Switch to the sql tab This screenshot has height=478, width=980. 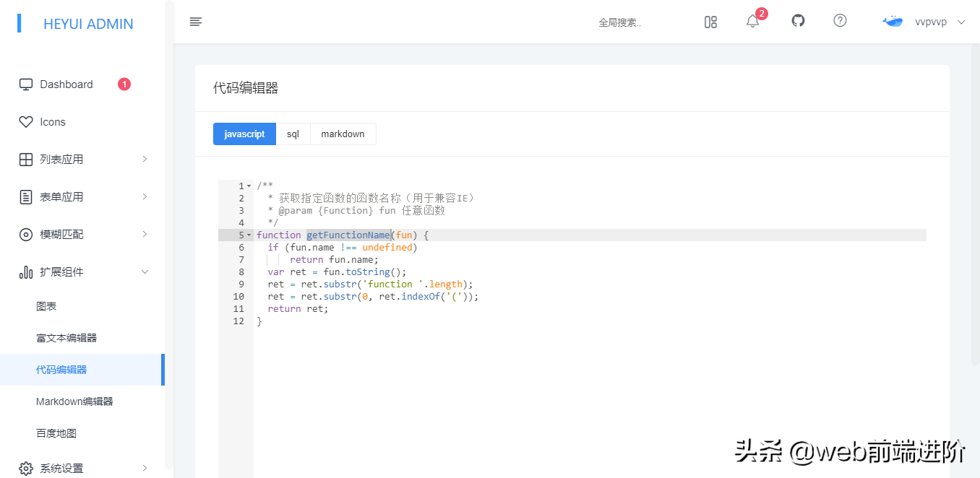(x=293, y=134)
